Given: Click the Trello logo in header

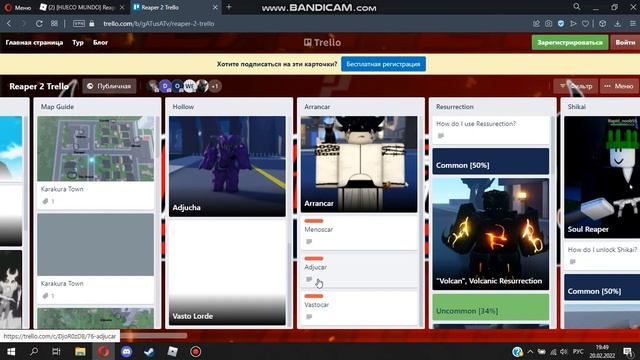Looking at the screenshot, I should click(322, 42).
